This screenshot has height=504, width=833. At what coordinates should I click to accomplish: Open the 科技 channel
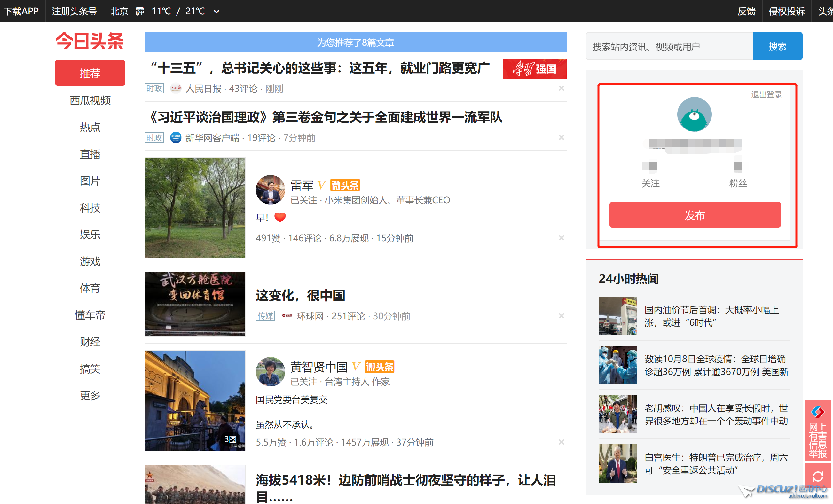click(90, 207)
